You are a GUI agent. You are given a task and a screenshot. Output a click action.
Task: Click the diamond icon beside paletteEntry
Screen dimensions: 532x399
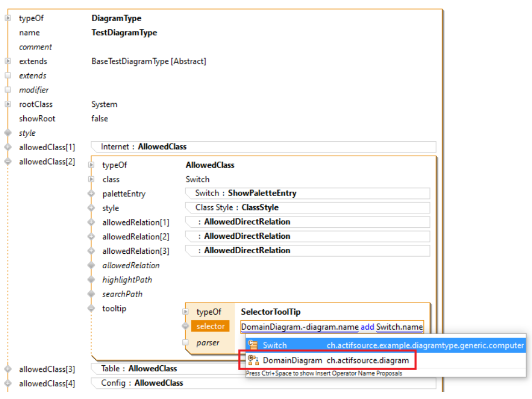coord(91,193)
